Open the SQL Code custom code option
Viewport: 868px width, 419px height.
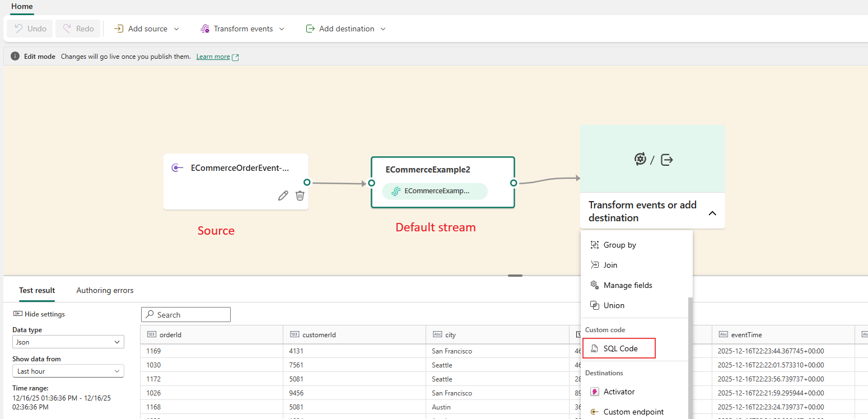click(x=619, y=348)
